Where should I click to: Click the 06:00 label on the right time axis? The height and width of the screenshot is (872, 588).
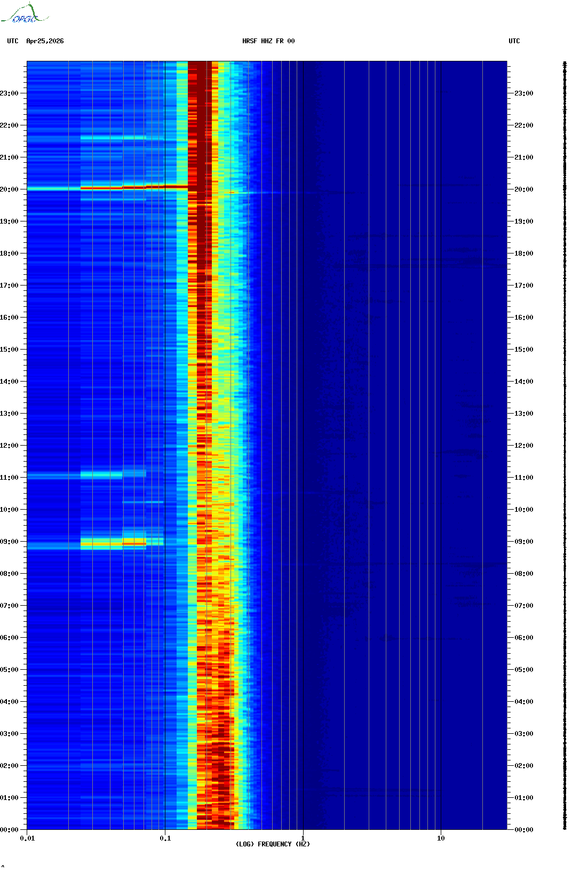click(x=524, y=638)
